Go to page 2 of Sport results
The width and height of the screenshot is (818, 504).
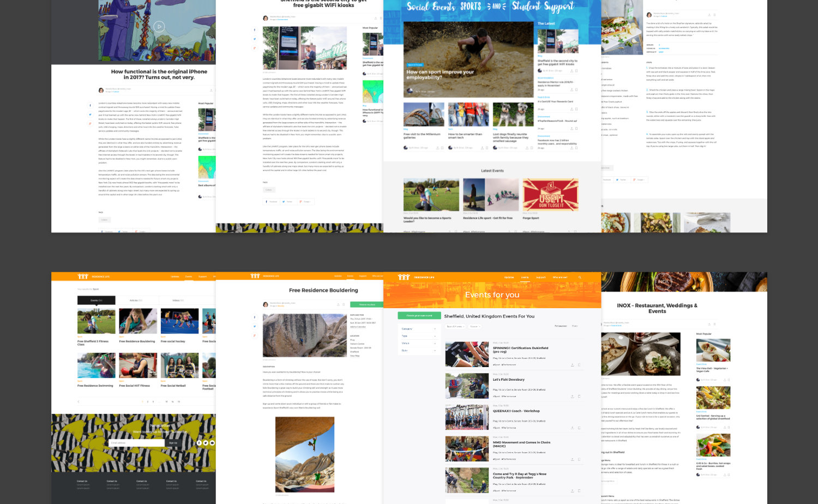[147, 401]
